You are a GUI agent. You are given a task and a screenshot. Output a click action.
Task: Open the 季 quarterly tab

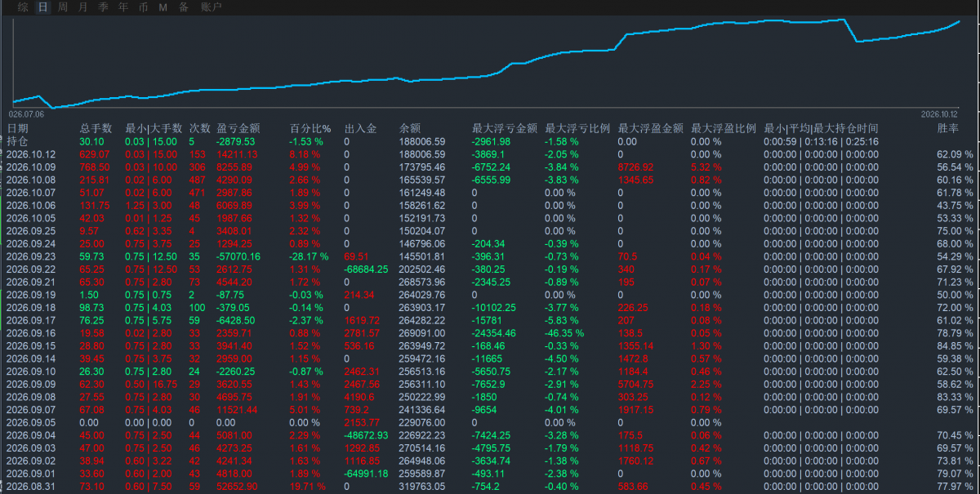coord(103,7)
